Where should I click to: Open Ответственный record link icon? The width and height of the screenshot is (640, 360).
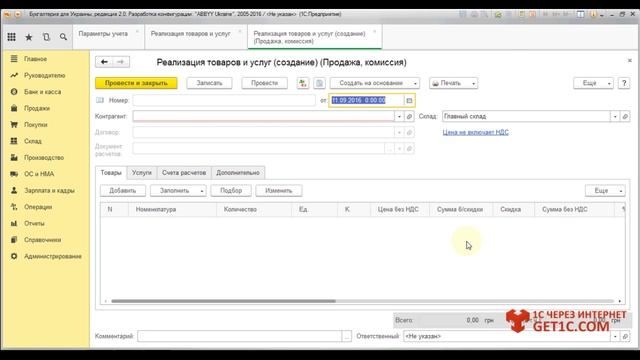625,336
